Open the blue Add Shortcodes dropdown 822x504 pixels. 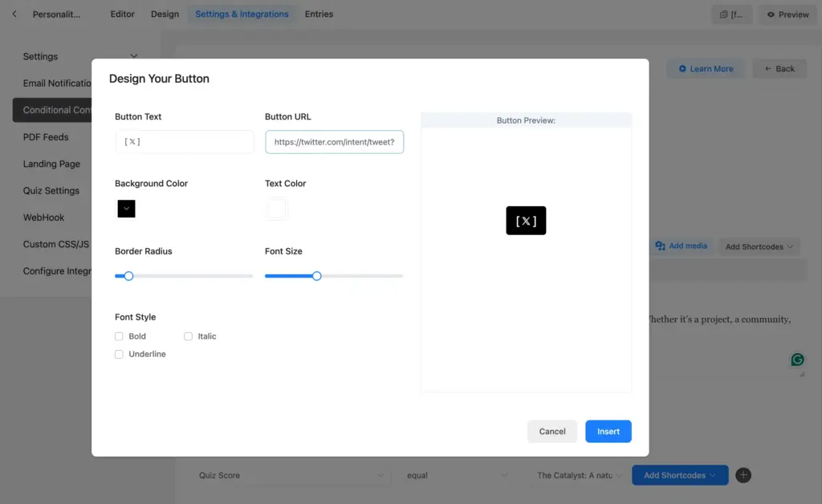(680, 475)
